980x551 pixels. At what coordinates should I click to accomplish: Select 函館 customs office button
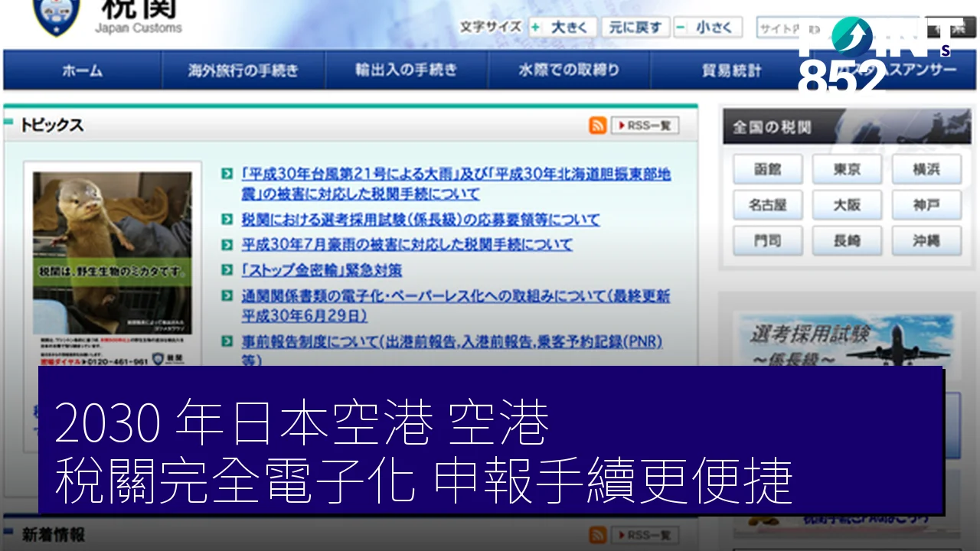768,170
